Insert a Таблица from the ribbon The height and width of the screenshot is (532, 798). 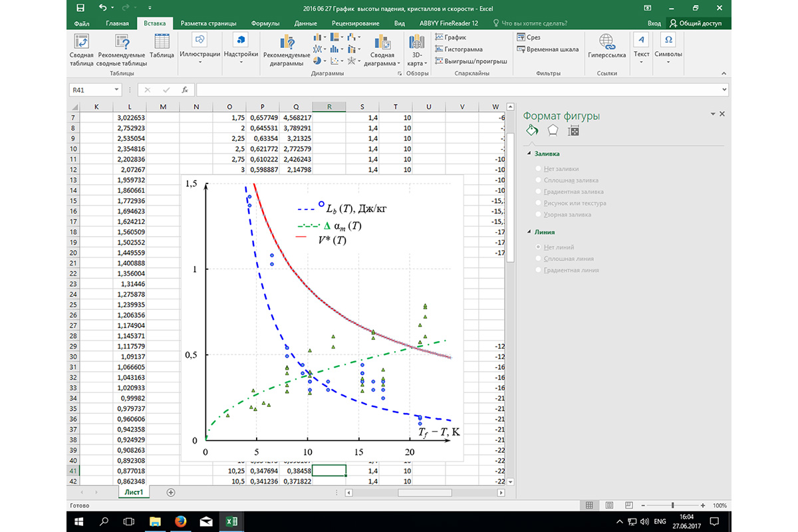(162, 47)
